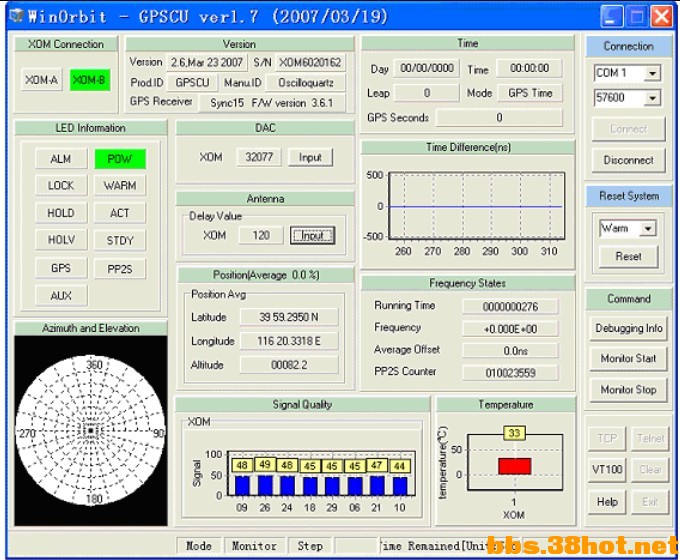
Task: Click the Antenna delay Input button
Action: pyautogui.click(x=312, y=236)
